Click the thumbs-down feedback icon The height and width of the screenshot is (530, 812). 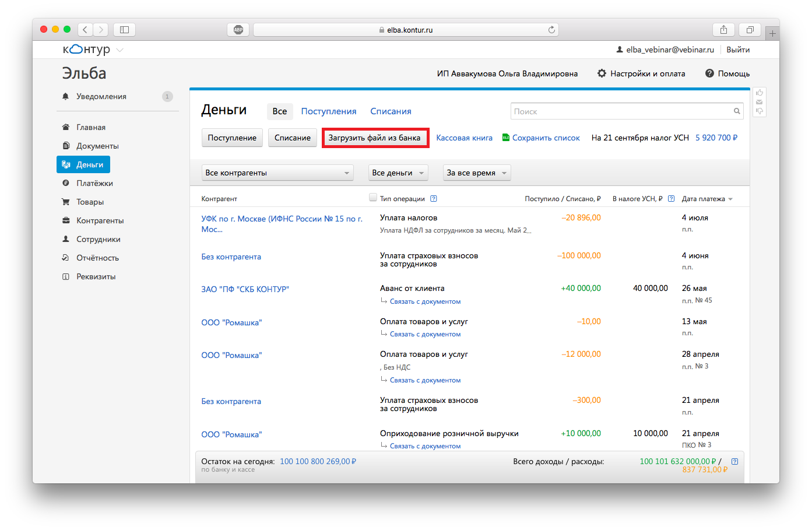(760, 111)
